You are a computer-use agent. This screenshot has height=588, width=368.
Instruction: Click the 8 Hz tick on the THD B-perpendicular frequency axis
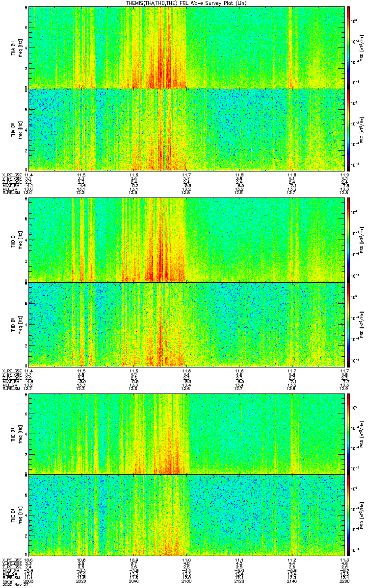pyautogui.click(x=26, y=199)
